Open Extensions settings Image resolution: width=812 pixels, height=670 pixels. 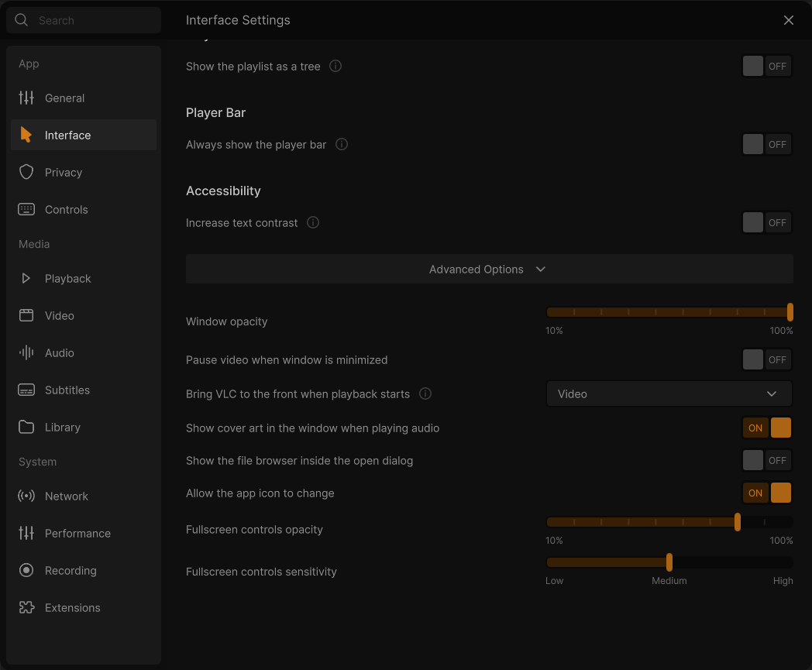coord(84,607)
